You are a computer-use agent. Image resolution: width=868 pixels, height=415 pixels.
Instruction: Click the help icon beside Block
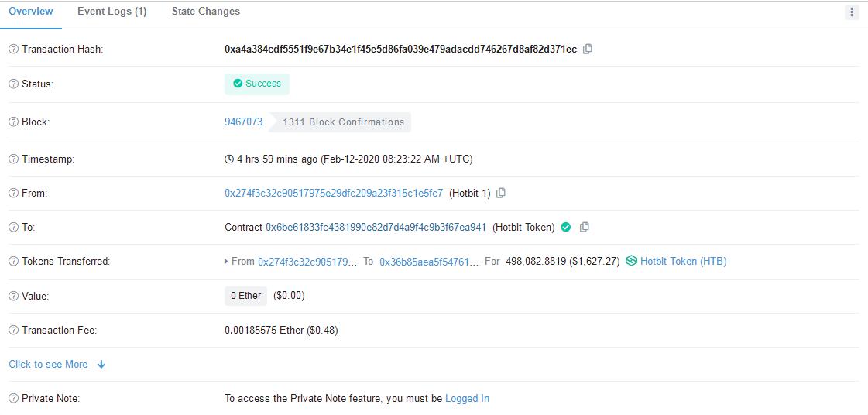[x=14, y=122]
